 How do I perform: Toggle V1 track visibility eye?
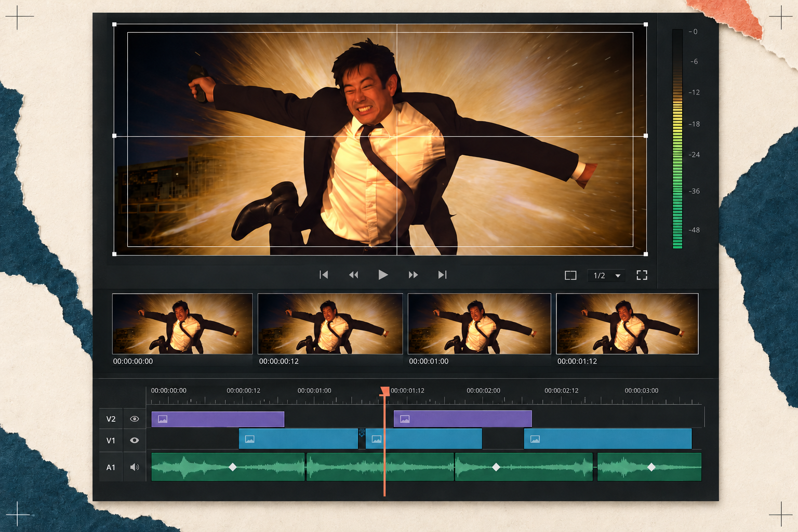click(135, 440)
